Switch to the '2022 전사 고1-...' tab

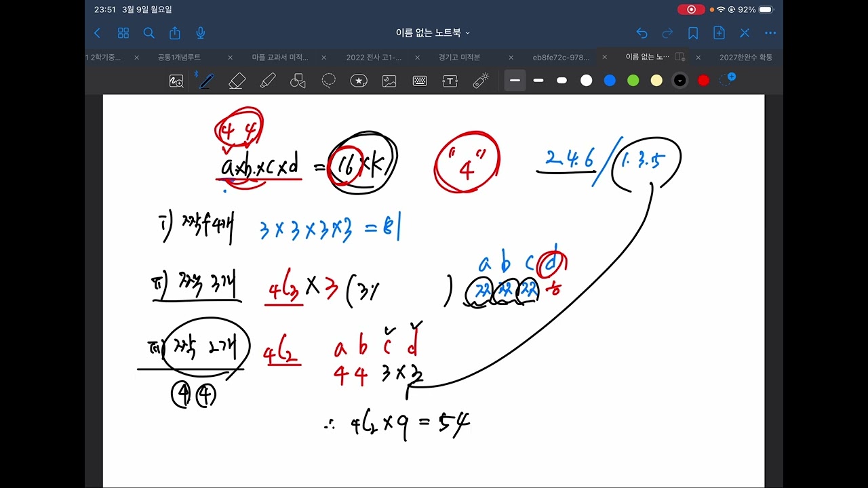[x=374, y=58]
